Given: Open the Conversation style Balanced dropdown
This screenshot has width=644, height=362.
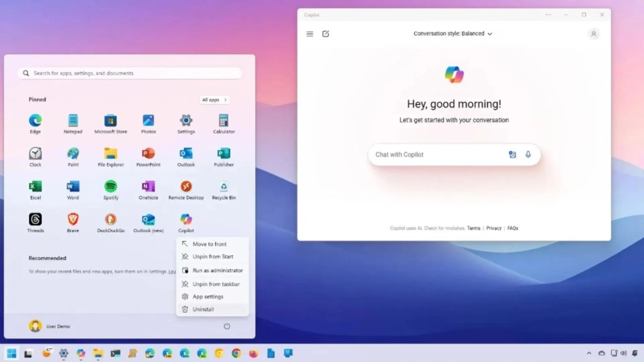Looking at the screenshot, I should tap(452, 34).
